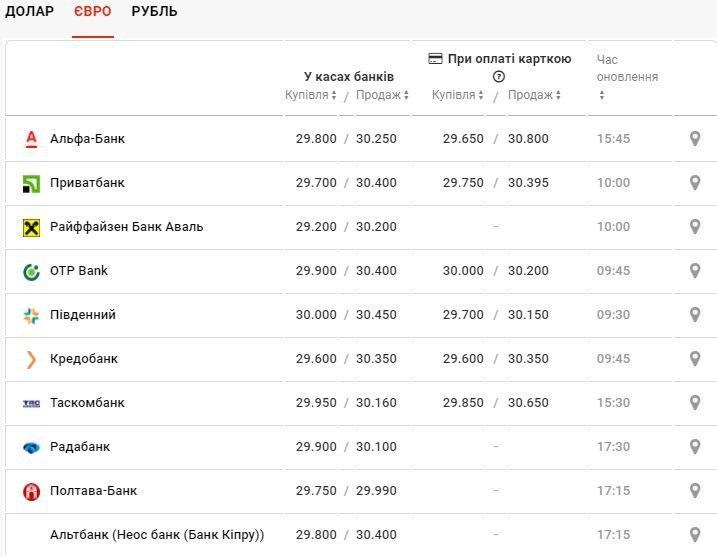The image size is (717, 557).
Task: Open the Альтбанк (Неос банк) link
Action: point(157,535)
